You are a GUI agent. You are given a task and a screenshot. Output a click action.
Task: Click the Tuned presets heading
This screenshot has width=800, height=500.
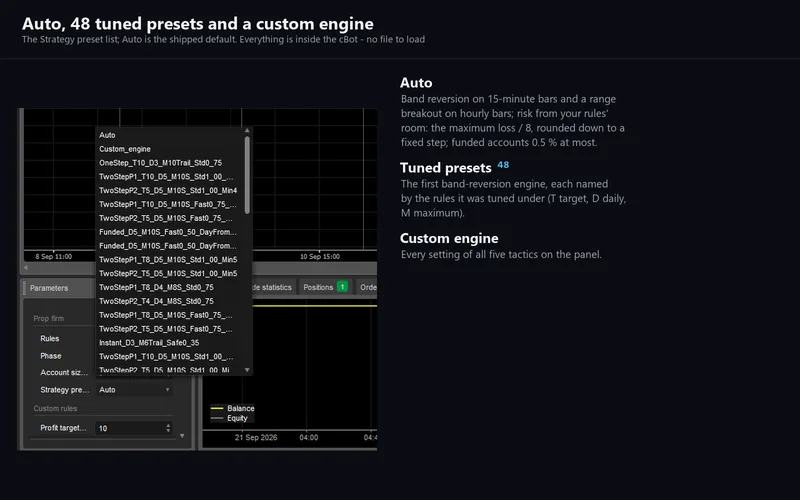(x=445, y=168)
